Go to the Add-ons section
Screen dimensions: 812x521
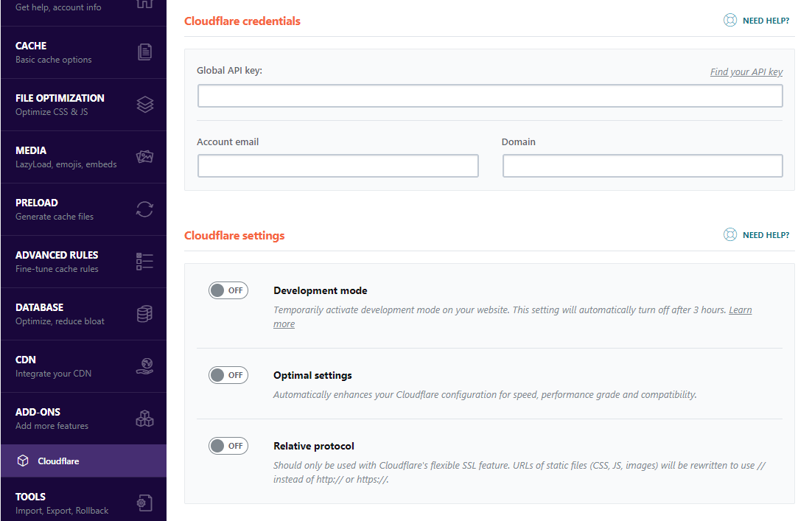pyautogui.click(x=84, y=419)
